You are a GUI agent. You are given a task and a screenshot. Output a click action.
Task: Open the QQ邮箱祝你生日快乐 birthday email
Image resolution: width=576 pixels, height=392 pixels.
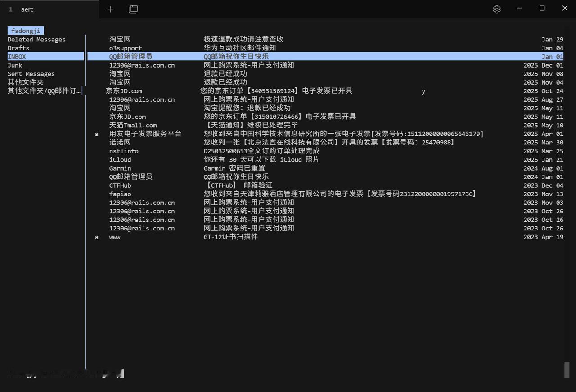pos(235,56)
